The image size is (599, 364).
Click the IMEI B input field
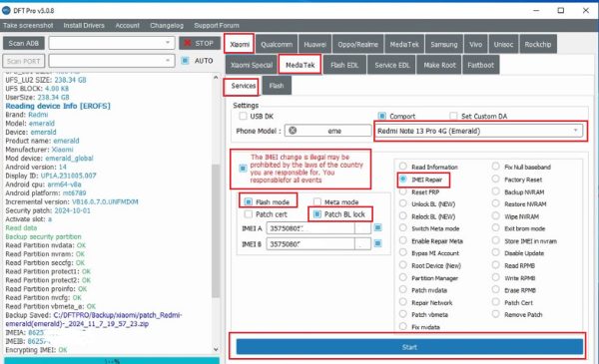(x=310, y=243)
